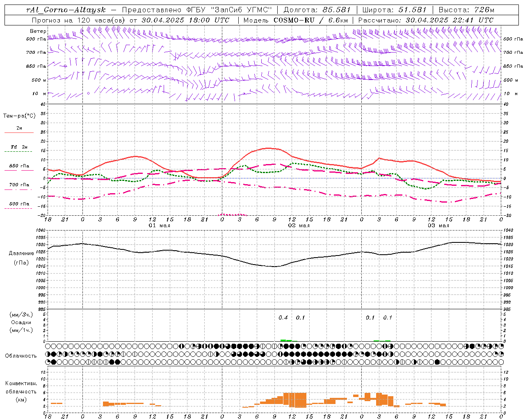Click the 2м temperature legend label
This screenshot has width=525, height=420.
19,128
